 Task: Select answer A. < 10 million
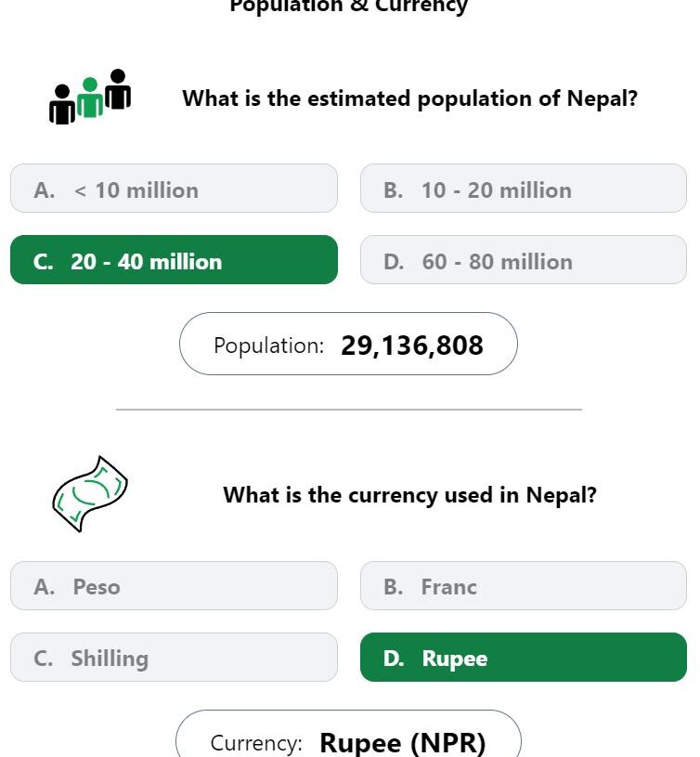click(x=174, y=189)
